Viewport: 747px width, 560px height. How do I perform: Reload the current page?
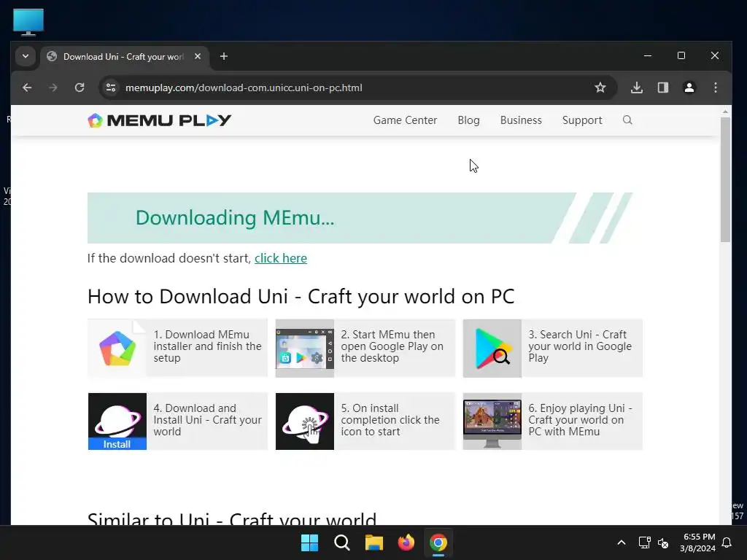(x=80, y=87)
